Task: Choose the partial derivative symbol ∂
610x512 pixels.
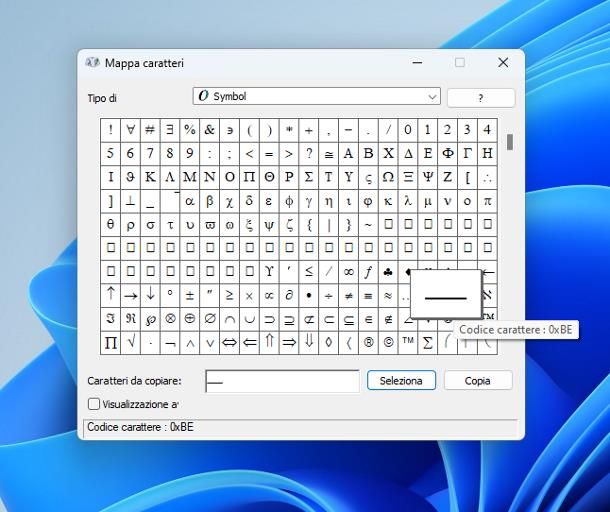Action: (289, 295)
